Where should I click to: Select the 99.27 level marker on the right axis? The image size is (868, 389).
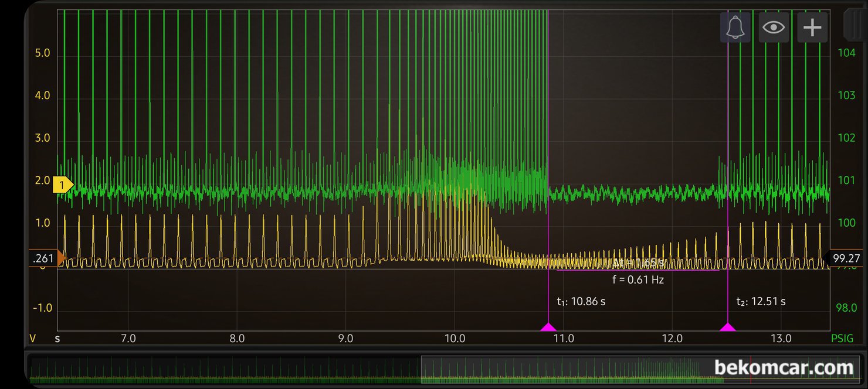tap(844, 258)
